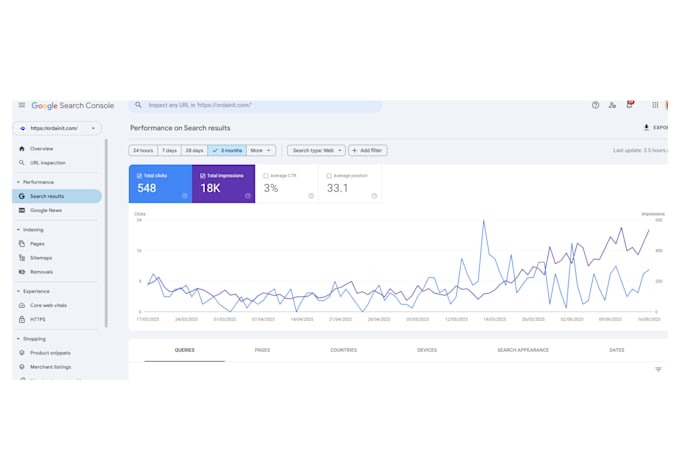Click the info icon on Total clicks card
The width and height of the screenshot is (680, 459).
[185, 196]
